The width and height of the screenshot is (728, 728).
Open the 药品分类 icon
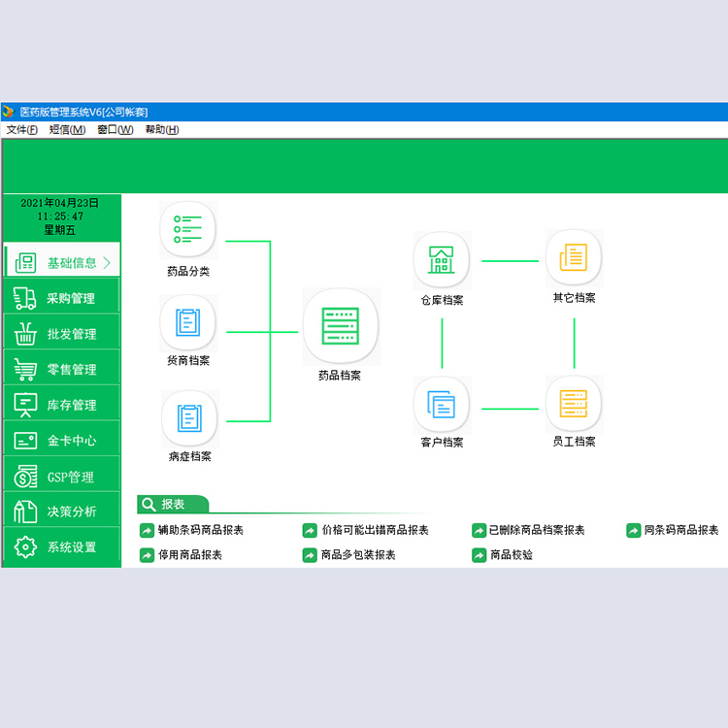pos(188,230)
